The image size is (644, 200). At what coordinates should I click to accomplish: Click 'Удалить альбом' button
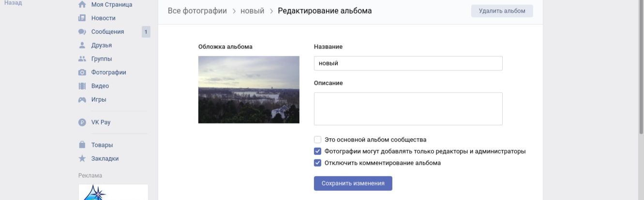tap(502, 11)
